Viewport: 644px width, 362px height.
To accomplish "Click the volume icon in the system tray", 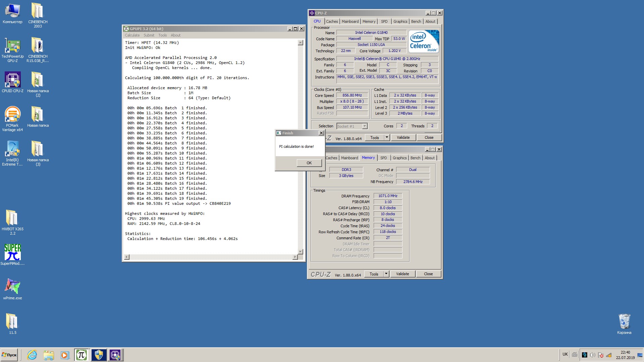I will (592, 355).
